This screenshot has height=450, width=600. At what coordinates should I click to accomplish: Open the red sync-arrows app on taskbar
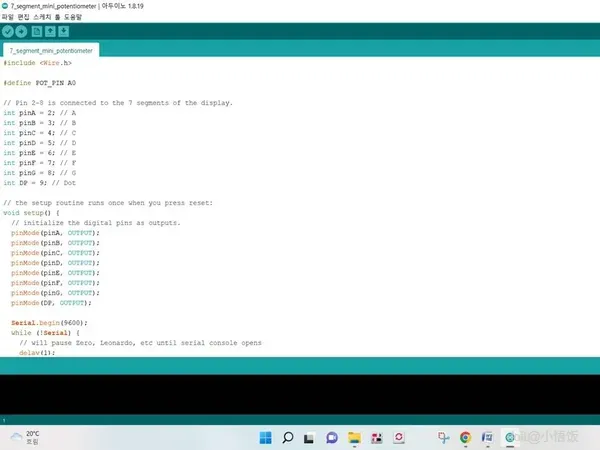click(x=399, y=437)
